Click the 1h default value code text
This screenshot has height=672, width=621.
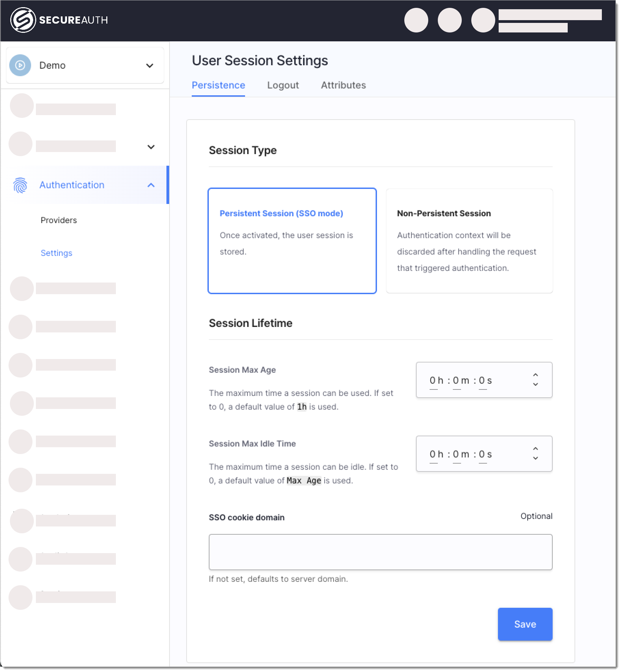(x=301, y=407)
